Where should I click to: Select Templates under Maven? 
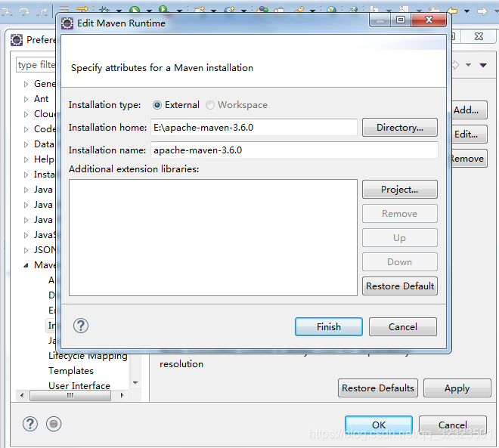(x=71, y=371)
